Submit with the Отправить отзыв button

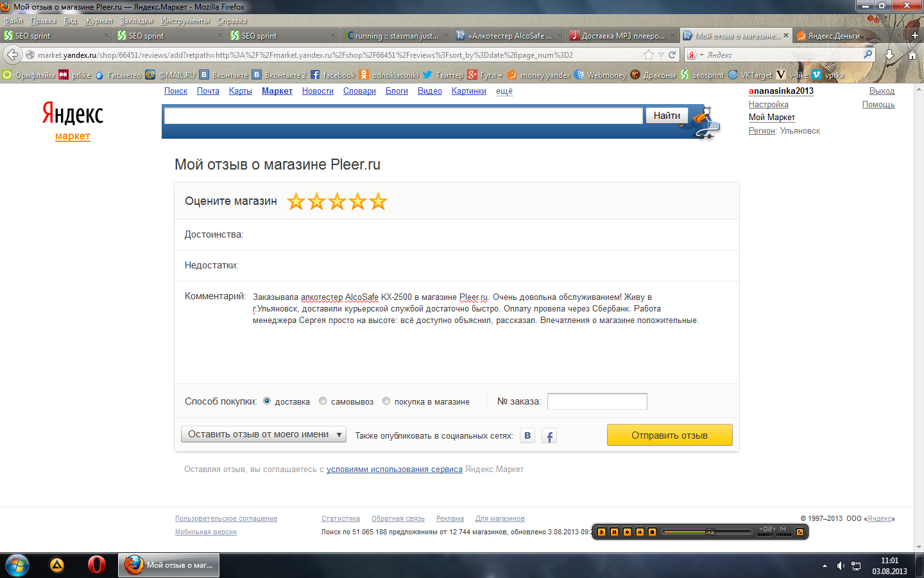(x=669, y=435)
